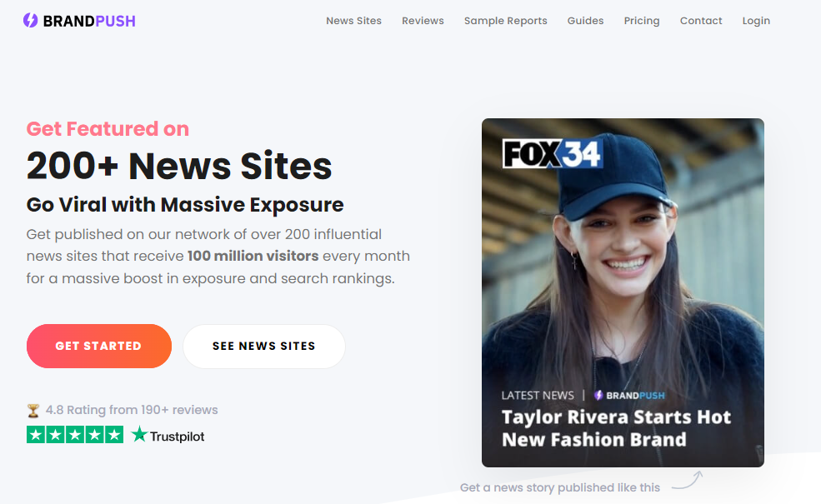Click the BrandPush lightning bolt logo icon
Viewport: 821px width, 504px height.
(30, 20)
